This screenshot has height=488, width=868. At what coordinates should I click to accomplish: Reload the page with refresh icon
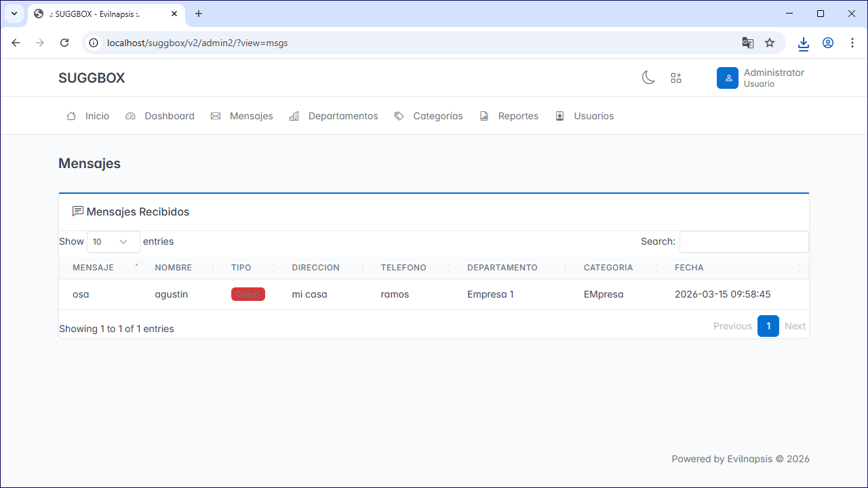tap(64, 43)
